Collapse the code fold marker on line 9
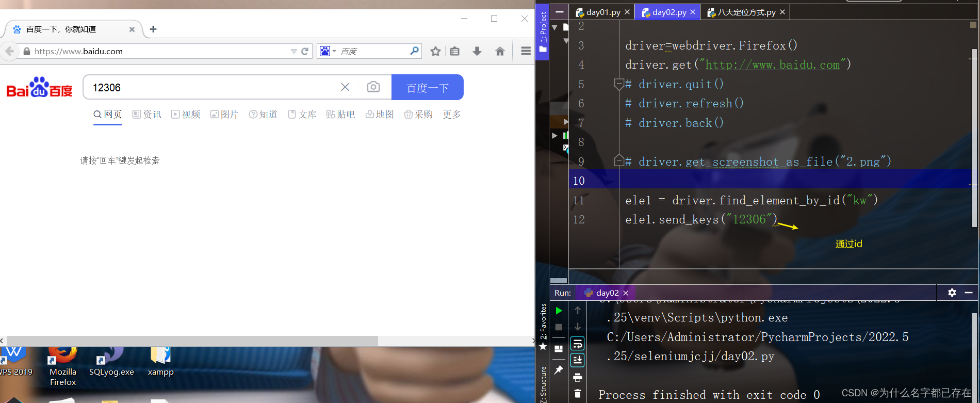This screenshot has height=403, width=980. click(619, 161)
